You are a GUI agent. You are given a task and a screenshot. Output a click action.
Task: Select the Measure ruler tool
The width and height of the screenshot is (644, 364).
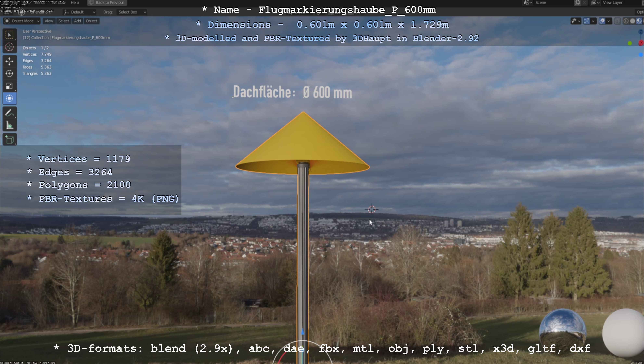pos(9,125)
